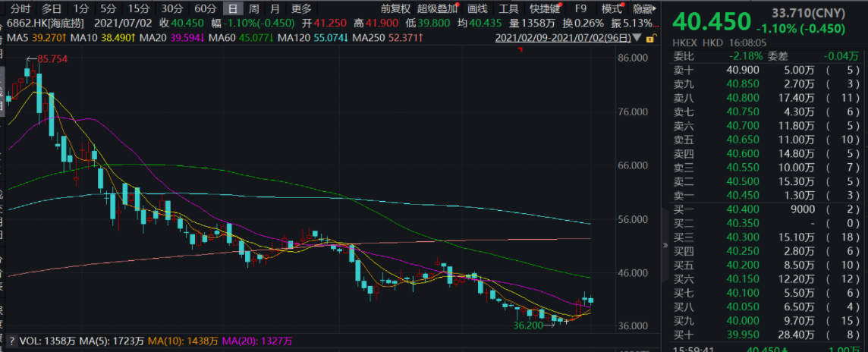Select the 1分 timeframe
The image size is (868, 352).
click(x=81, y=9)
